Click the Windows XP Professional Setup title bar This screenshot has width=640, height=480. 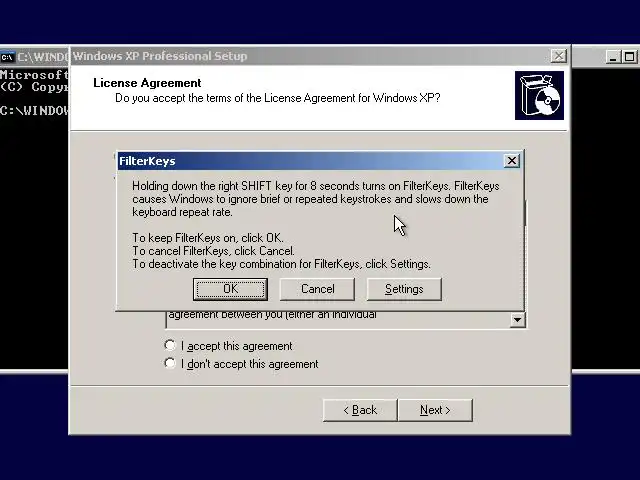310,56
